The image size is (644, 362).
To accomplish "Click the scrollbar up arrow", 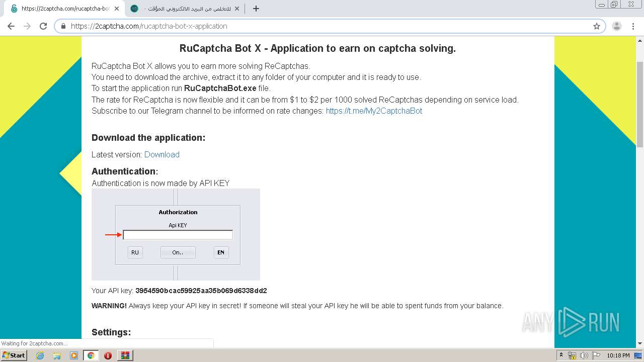I will coord(640,40).
